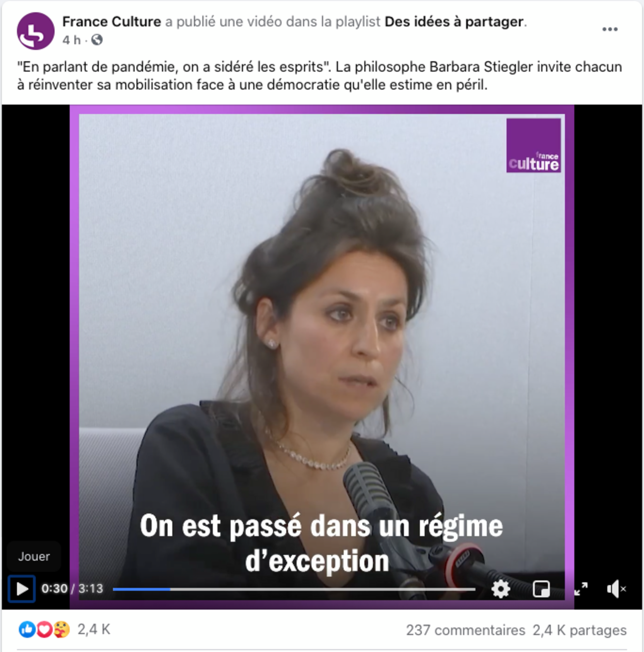Unmute the video sound
Screen dimensions: 644x652
coord(616,589)
